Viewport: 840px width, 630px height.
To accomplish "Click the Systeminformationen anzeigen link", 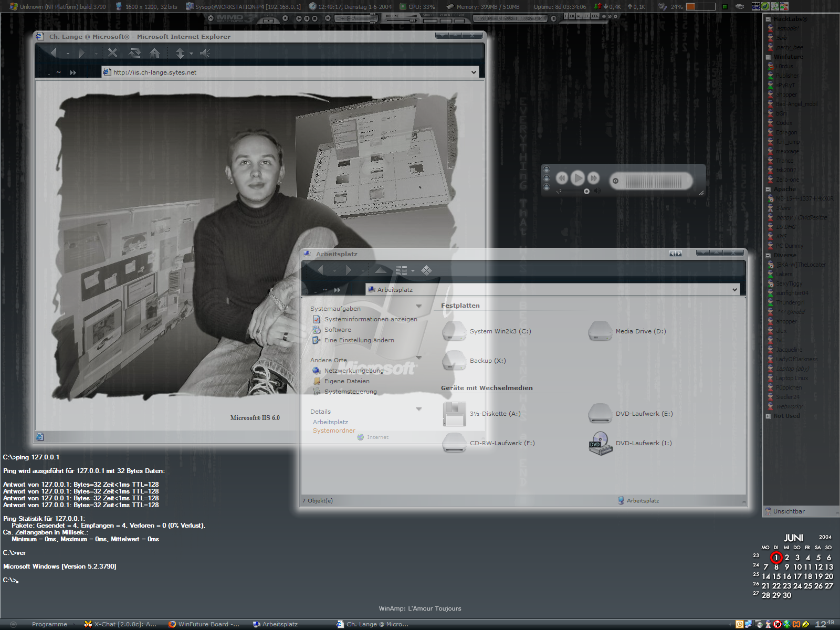I will pos(371,319).
